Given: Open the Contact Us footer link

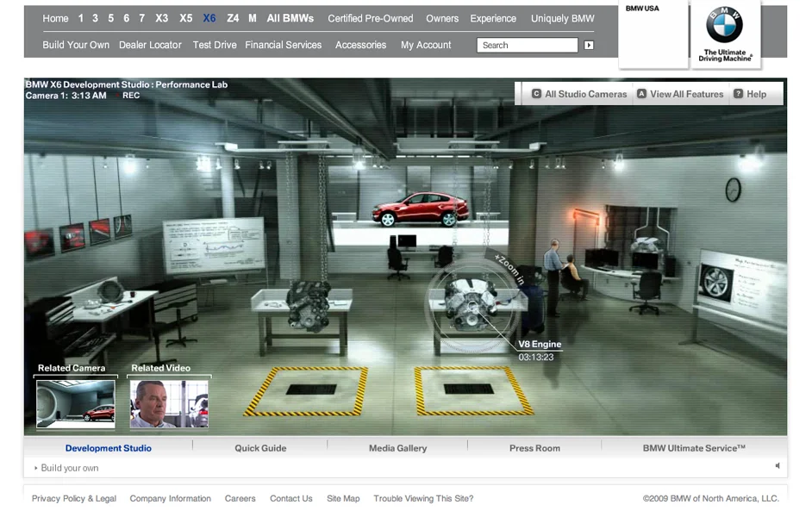Looking at the screenshot, I should [291, 498].
